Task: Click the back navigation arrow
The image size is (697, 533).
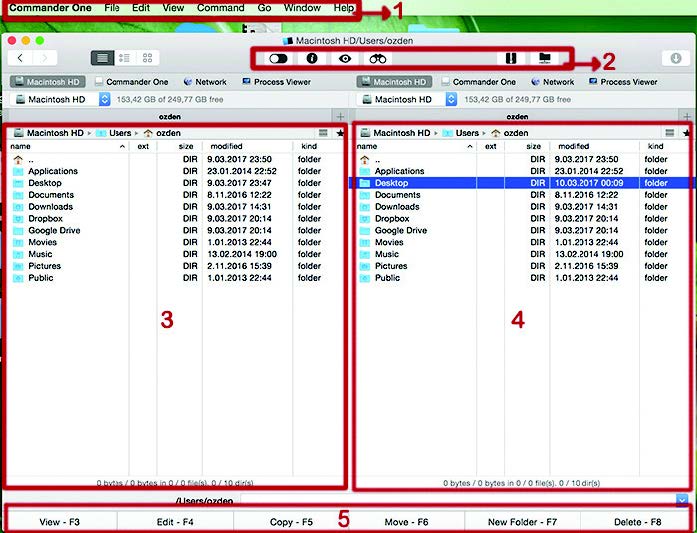Action: tap(20, 58)
